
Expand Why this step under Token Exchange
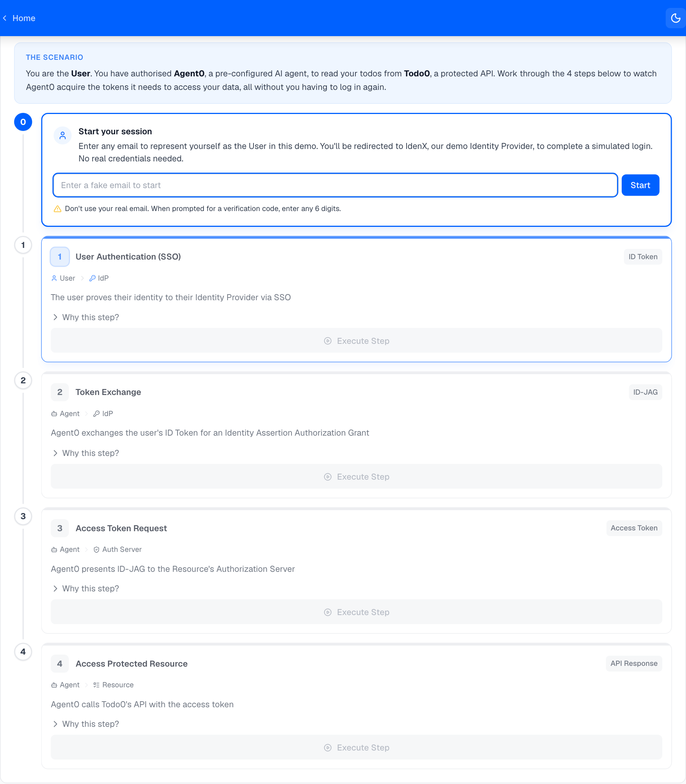tap(86, 453)
